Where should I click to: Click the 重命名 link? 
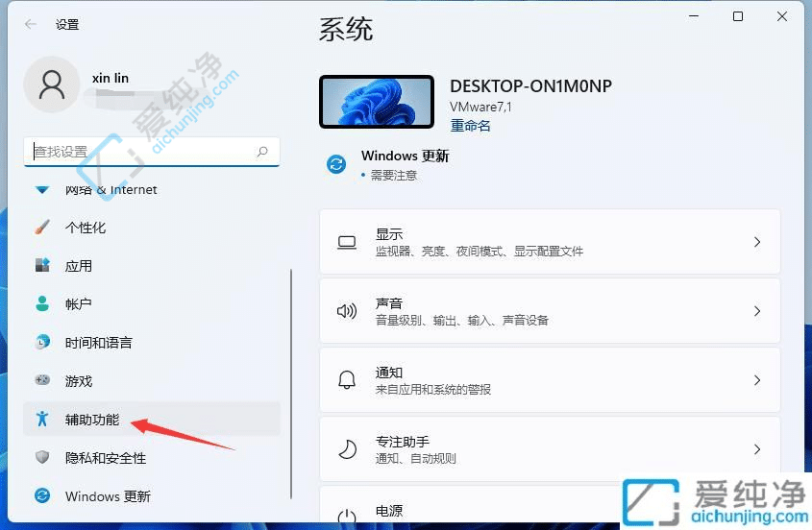tap(470, 125)
